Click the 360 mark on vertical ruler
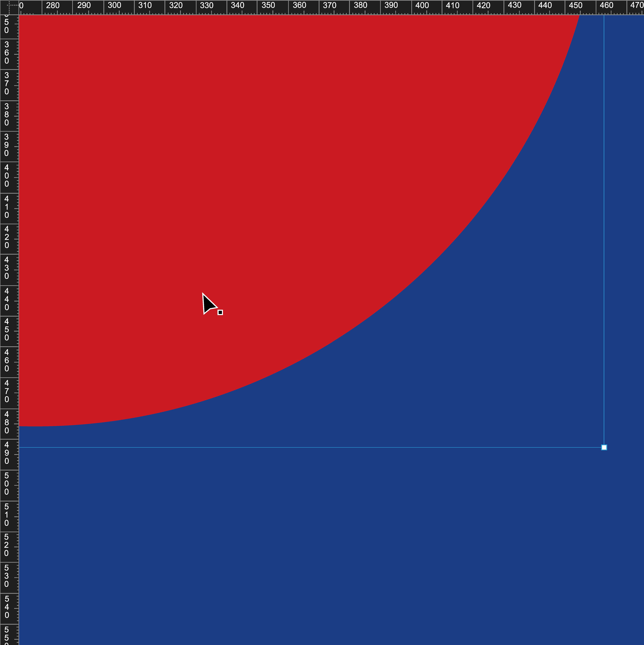The height and width of the screenshot is (645, 644). coord(7,53)
